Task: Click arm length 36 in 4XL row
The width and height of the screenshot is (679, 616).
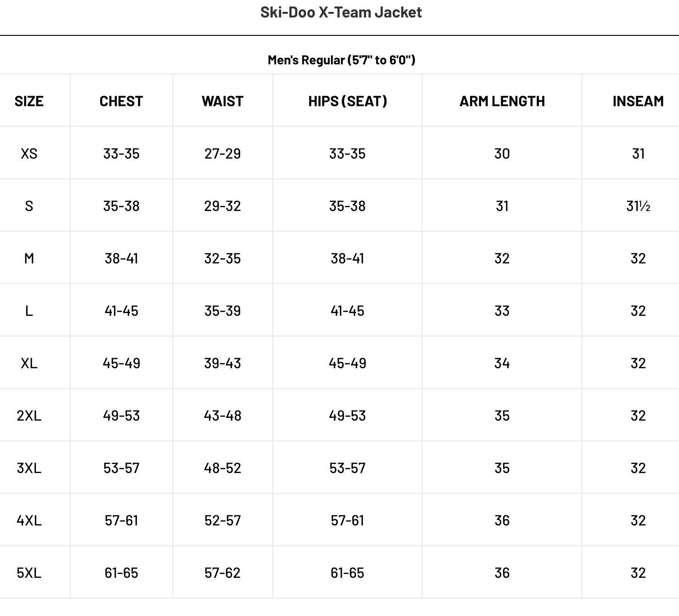Action: [502, 520]
